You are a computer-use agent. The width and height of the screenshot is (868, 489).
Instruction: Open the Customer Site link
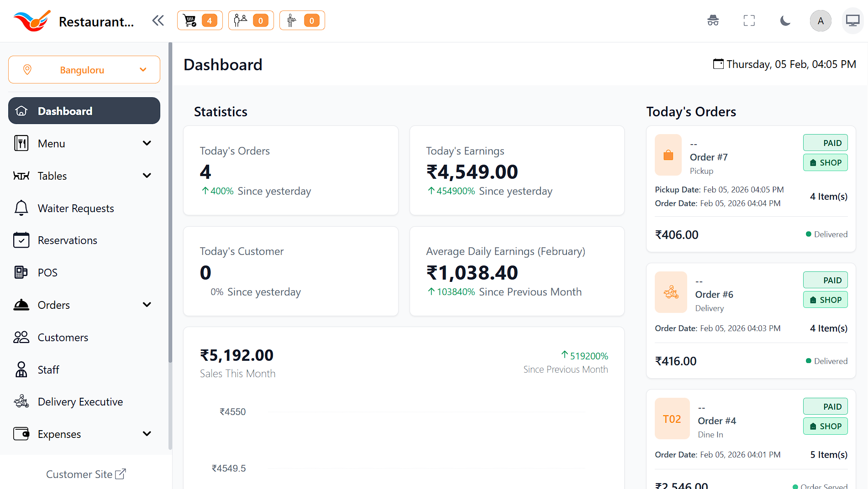pos(86,474)
